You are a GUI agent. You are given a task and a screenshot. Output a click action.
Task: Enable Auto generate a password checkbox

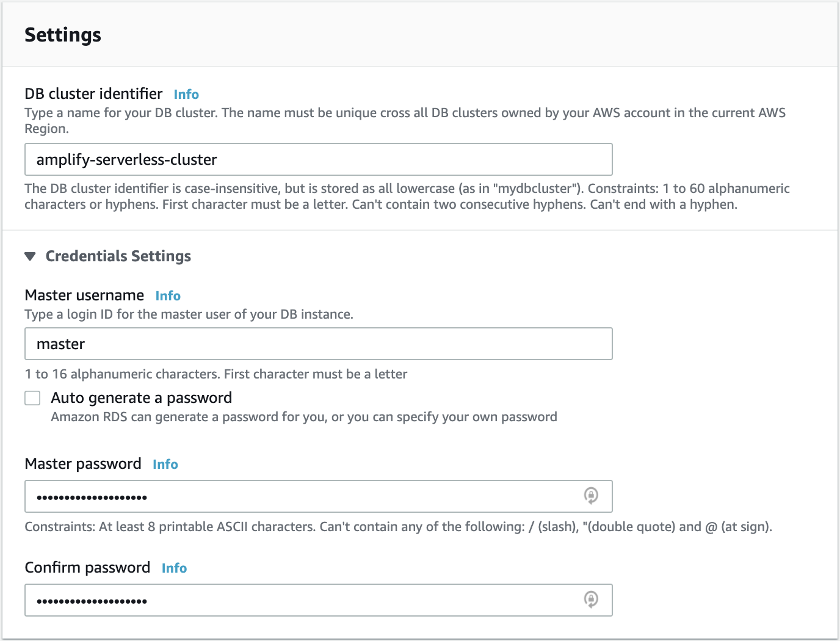pyautogui.click(x=32, y=398)
